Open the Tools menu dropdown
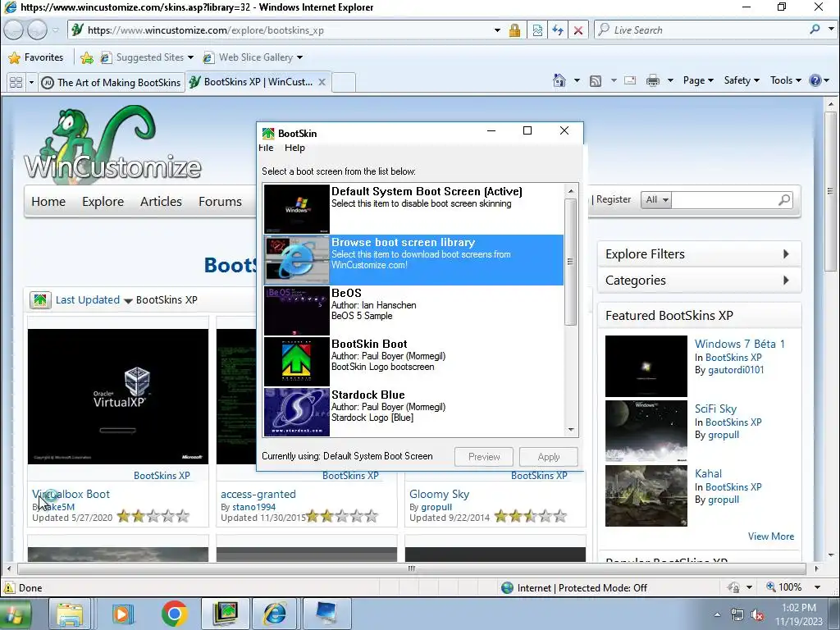 click(x=785, y=80)
